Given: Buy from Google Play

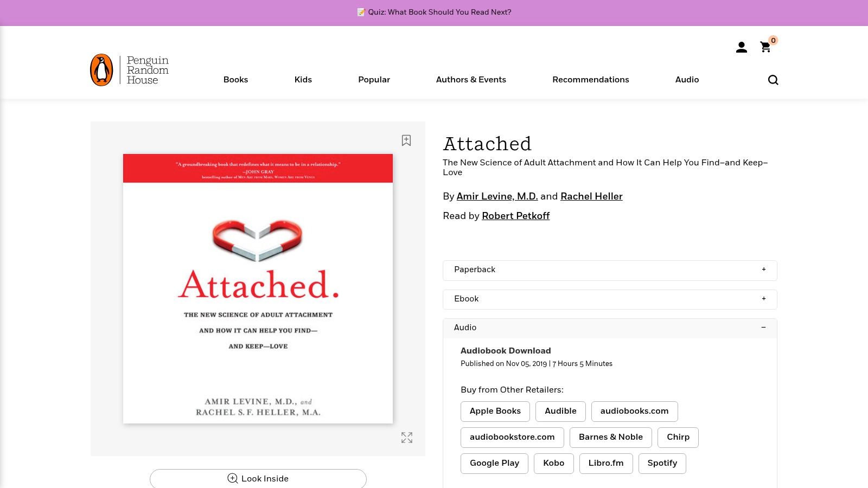Looking at the screenshot, I should pos(494,464).
